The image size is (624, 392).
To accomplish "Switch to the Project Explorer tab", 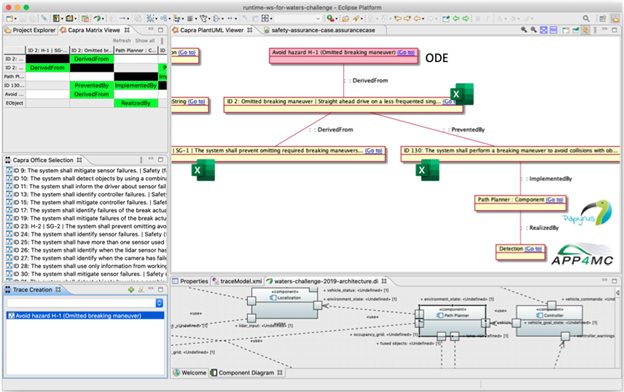I will [x=30, y=30].
